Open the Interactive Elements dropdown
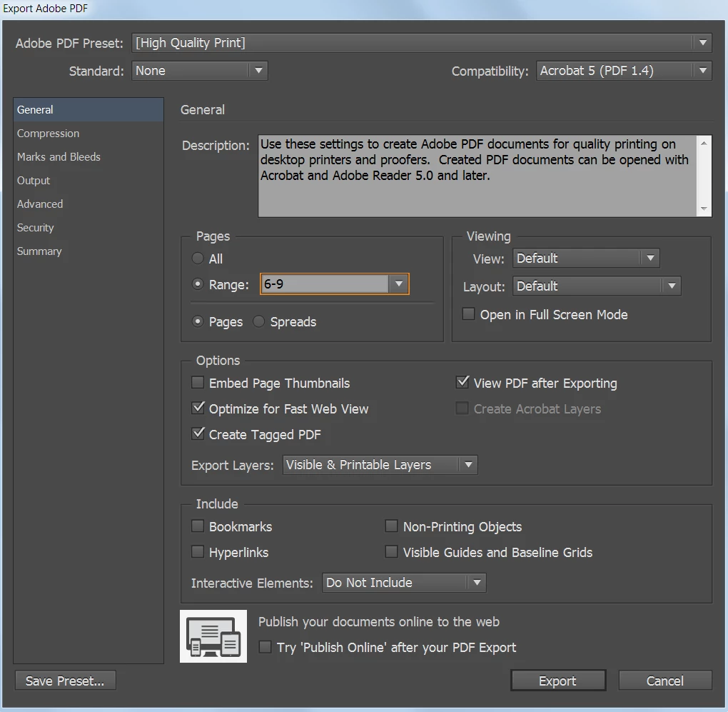The image size is (728, 712). 404,583
